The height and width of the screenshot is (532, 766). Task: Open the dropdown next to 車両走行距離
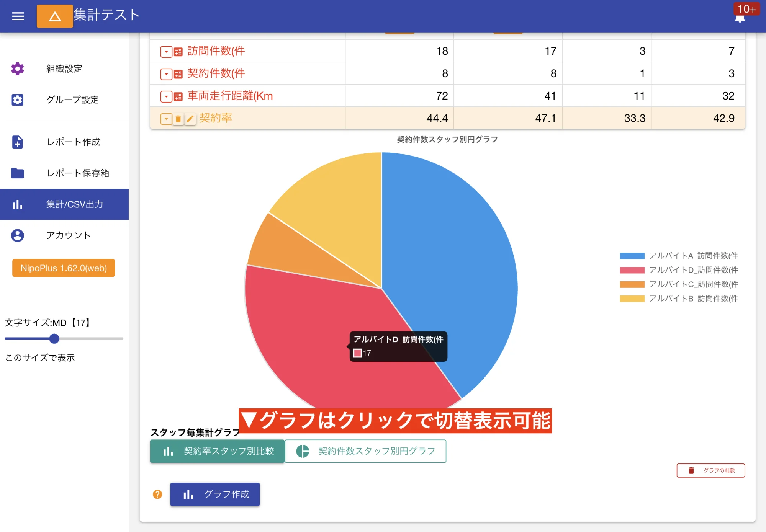(x=166, y=96)
